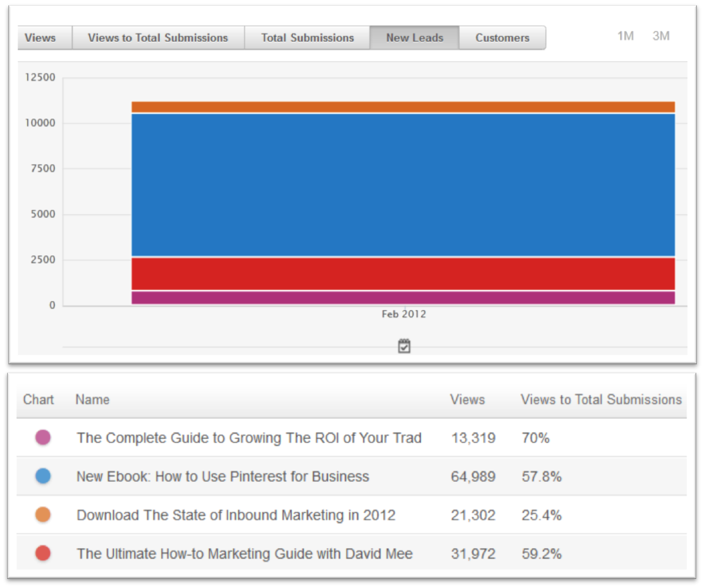
Task: Select the Total Submissions tab
Action: 308,38
